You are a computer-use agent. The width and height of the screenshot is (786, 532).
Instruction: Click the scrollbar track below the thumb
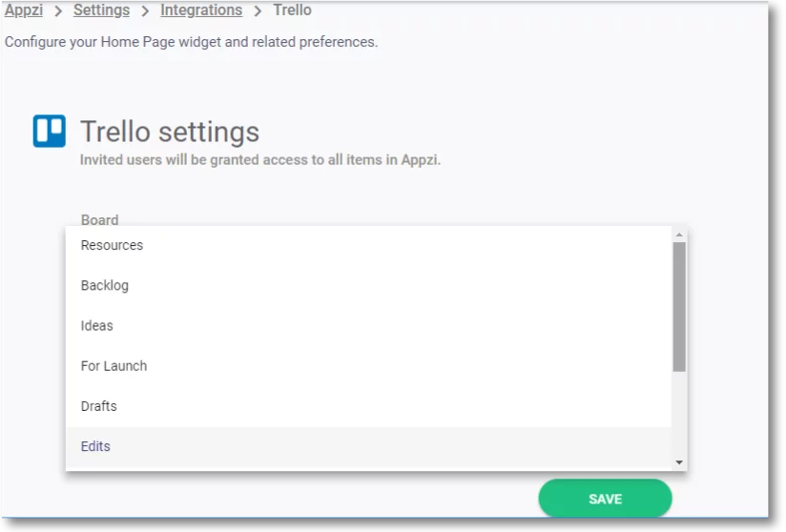click(679, 415)
